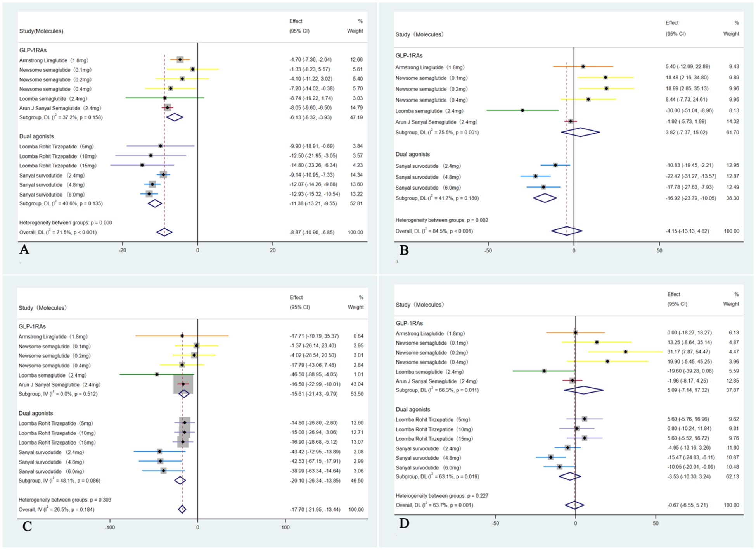Click the overall diamond in panel A
The width and height of the screenshot is (756, 550).
point(164,232)
